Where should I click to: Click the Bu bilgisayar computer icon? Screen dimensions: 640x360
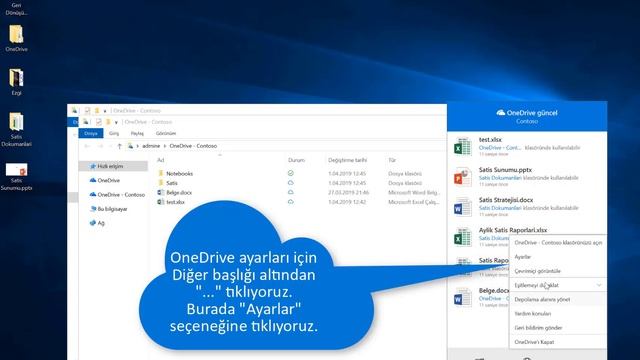[93, 209]
